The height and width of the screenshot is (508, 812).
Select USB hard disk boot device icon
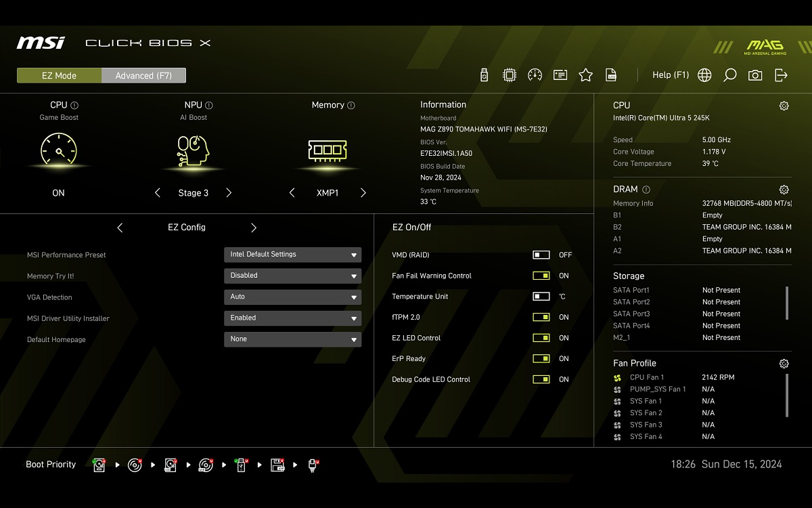[171, 465]
